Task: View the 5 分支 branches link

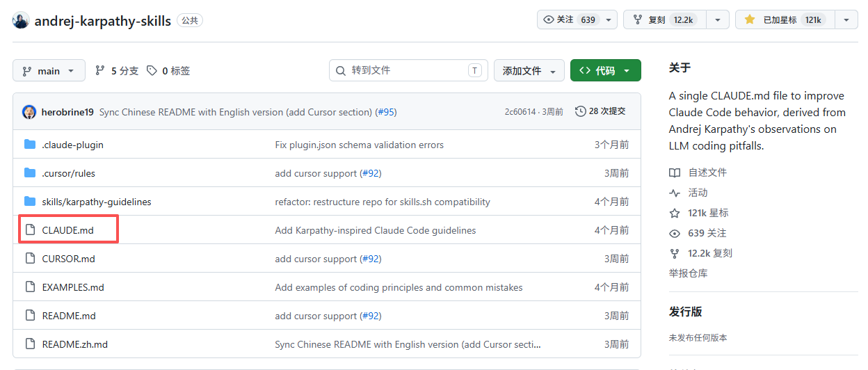Action: tap(117, 71)
